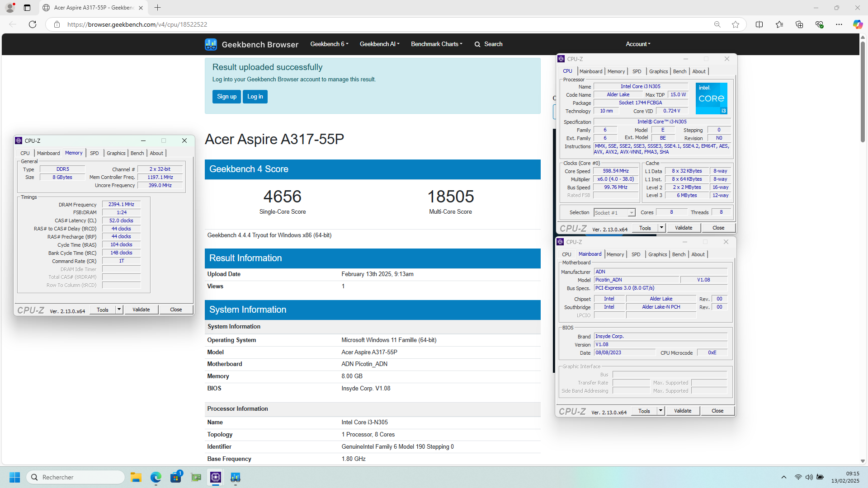The width and height of the screenshot is (868, 488).
Task: Click the Wi-Fi icon in system tray
Action: (798, 477)
